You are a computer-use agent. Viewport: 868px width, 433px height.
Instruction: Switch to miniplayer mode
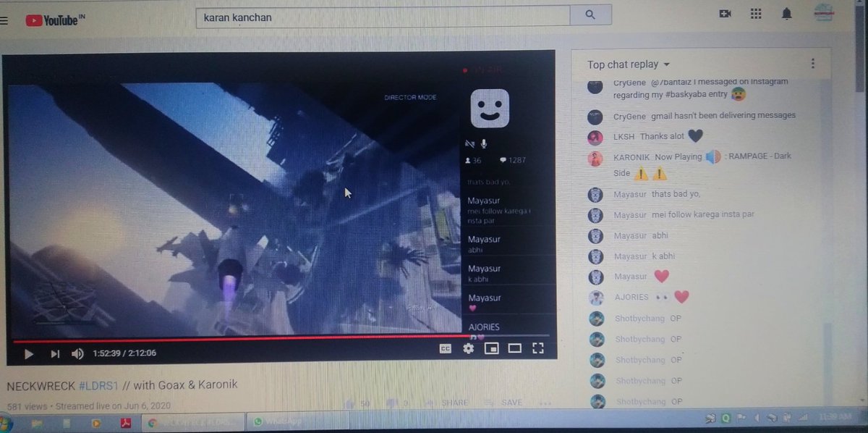click(491, 348)
